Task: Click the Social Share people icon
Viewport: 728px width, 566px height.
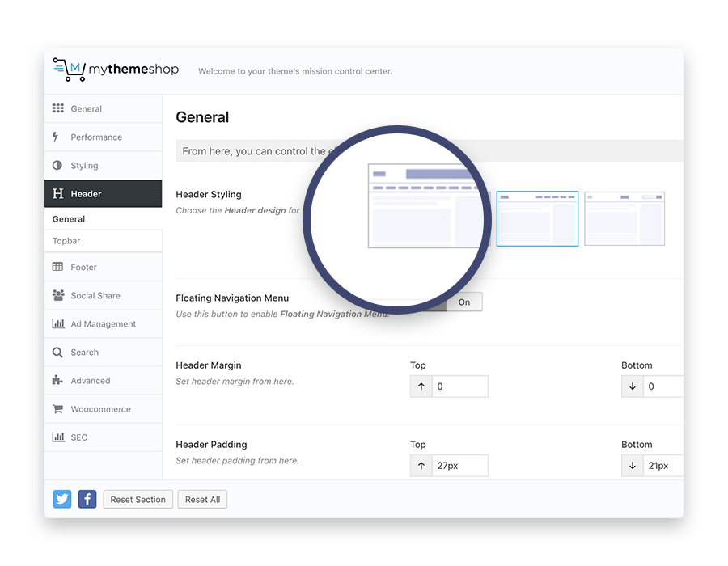Action: point(58,295)
